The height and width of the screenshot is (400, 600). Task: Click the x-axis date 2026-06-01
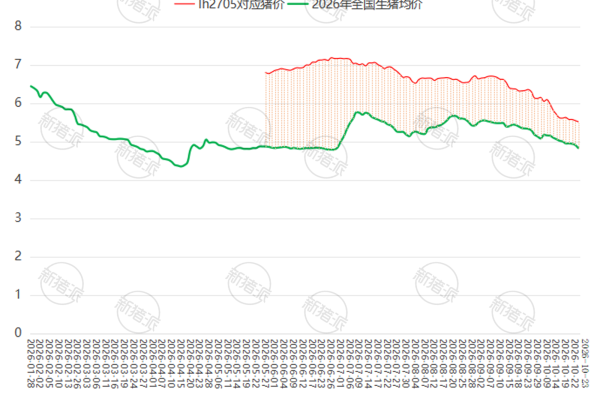pyautogui.click(x=274, y=364)
